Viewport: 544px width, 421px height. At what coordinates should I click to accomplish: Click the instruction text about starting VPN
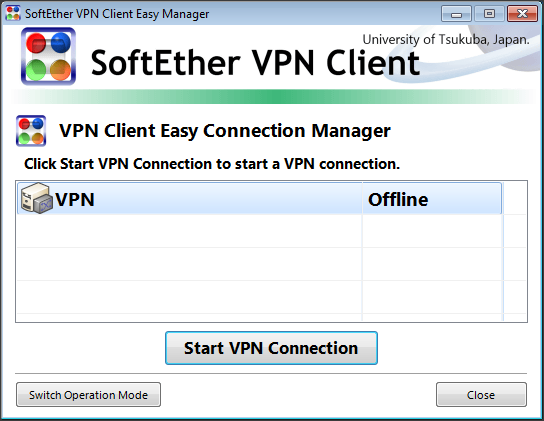coord(212,164)
